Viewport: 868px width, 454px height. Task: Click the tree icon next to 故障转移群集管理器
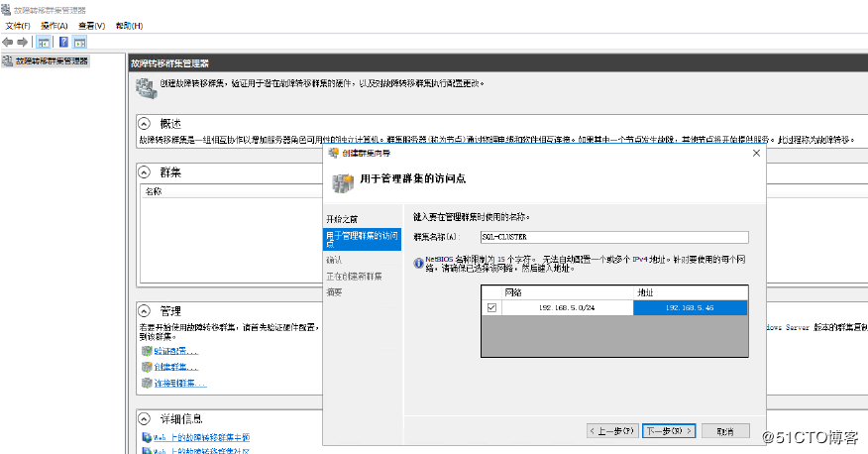coord(7,60)
